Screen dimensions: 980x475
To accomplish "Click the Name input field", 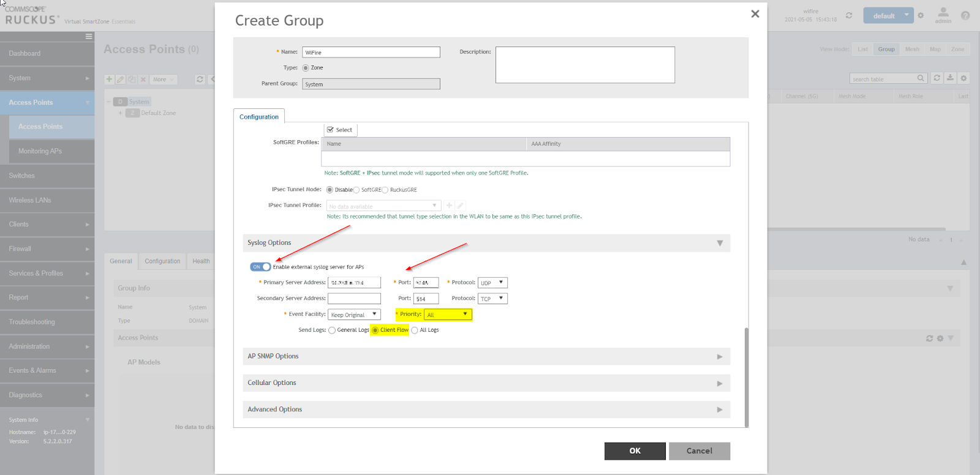I will 371,52.
